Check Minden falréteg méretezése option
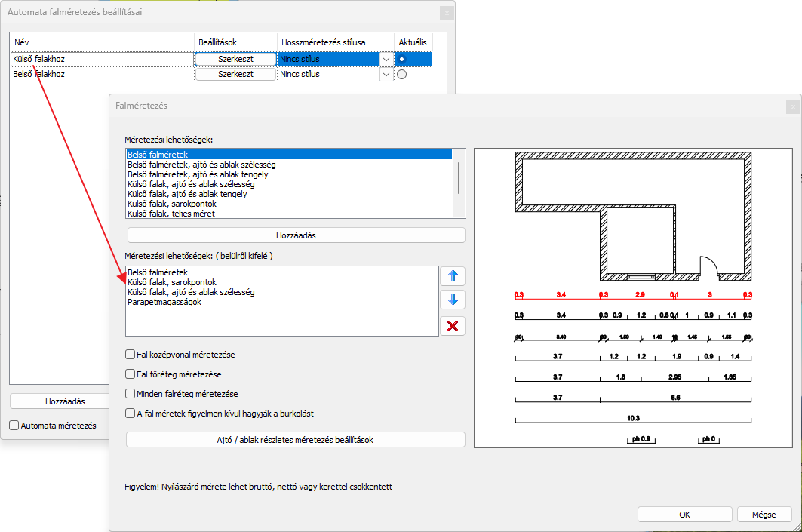 click(x=130, y=393)
